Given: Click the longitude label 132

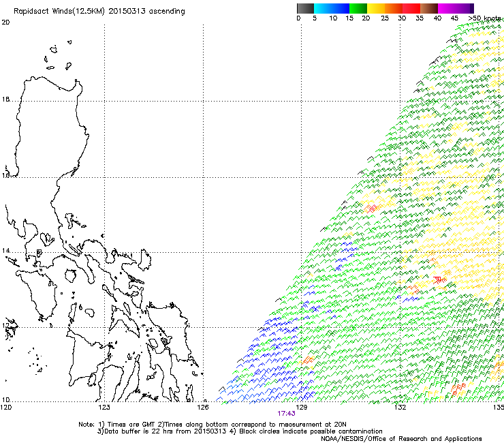Looking at the screenshot, I should pos(400,408).
